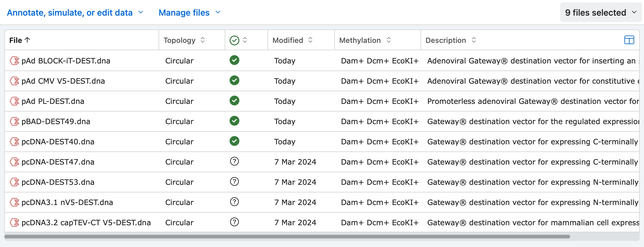Toggle the green checkmark for pAd PL-DEST.dna

point(234,101)
